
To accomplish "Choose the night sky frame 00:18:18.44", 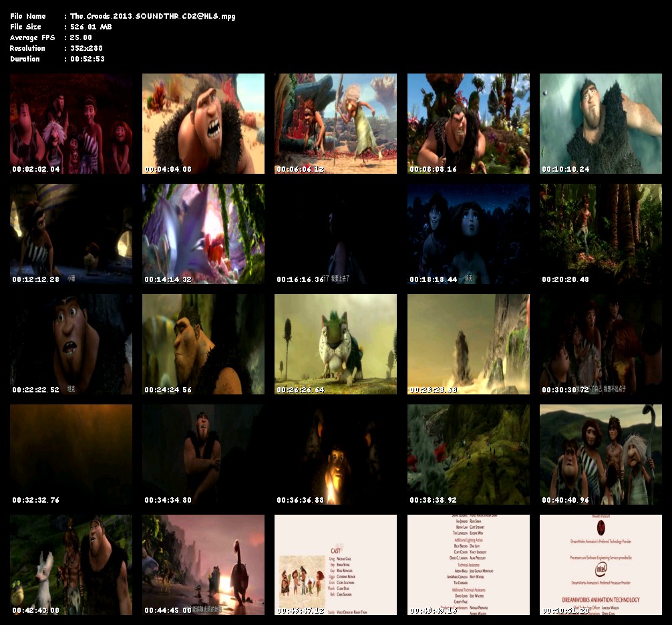I will [468, 234].
